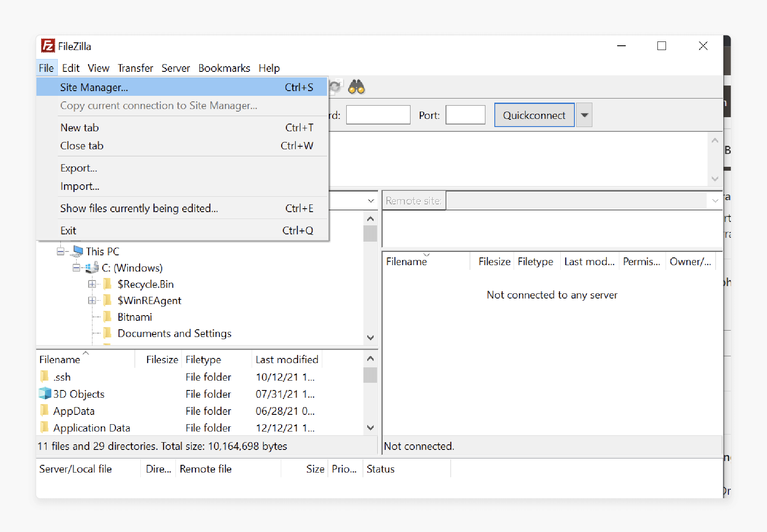767x532 pixels.
Task: Click the This PC computer icon
Action: coord(77,251)
